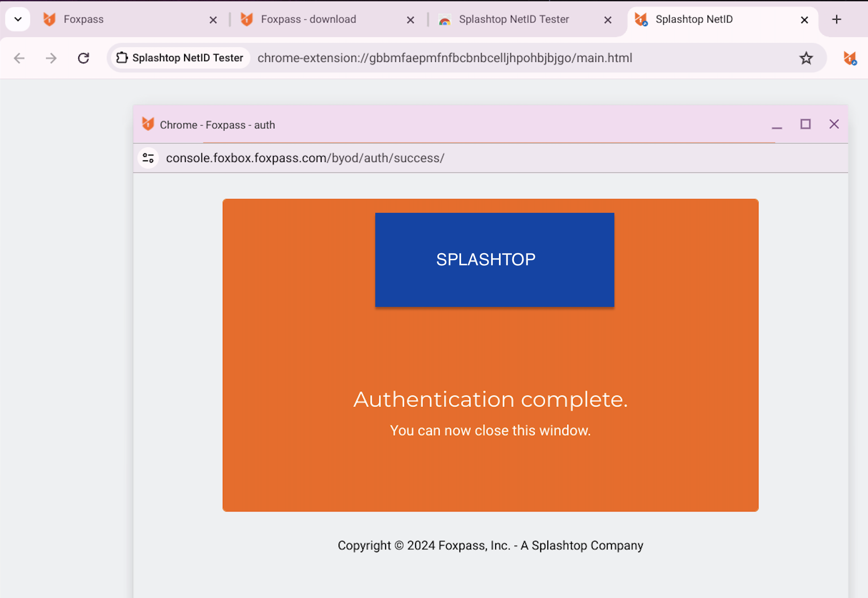Select the active Splashtop NetID tab
This screenshot has height=598, width=868.
click(x=723, y=19)
